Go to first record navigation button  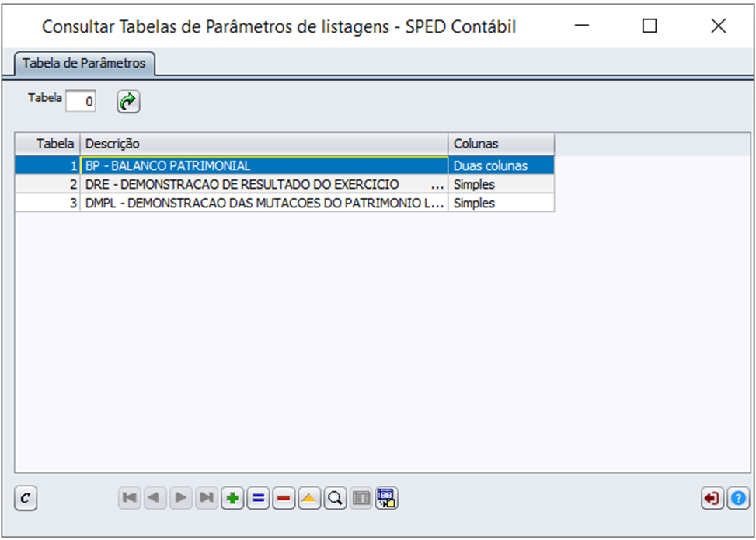coord(129,498)
